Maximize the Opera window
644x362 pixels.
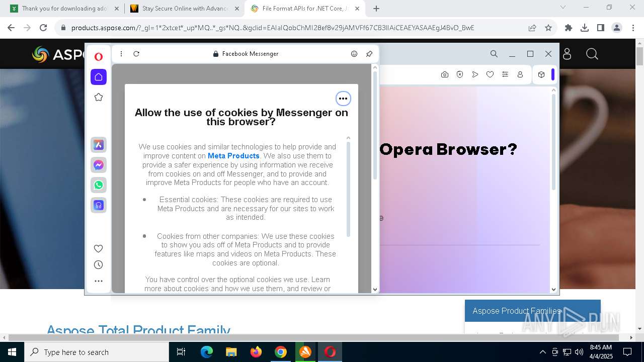pos(530,54)
